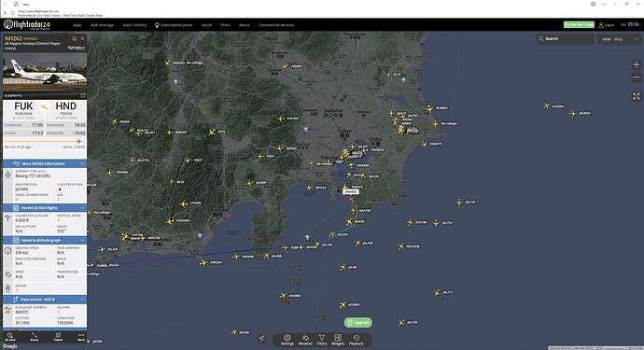
Task: Expand More NH262 information section
Action: [x=45, y=163]
